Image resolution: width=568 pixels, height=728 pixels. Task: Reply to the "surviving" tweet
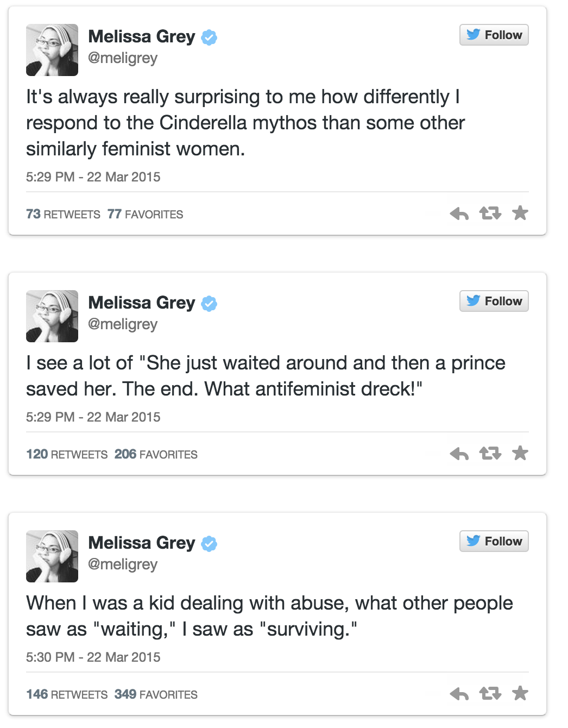pyautogui.click(x=459, y=694)
